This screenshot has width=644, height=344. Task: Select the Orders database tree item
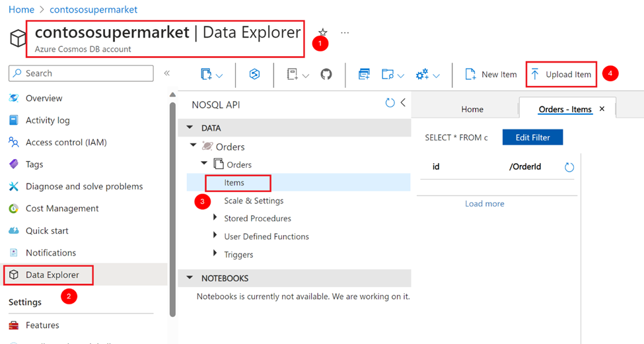(x=230, y=147)
